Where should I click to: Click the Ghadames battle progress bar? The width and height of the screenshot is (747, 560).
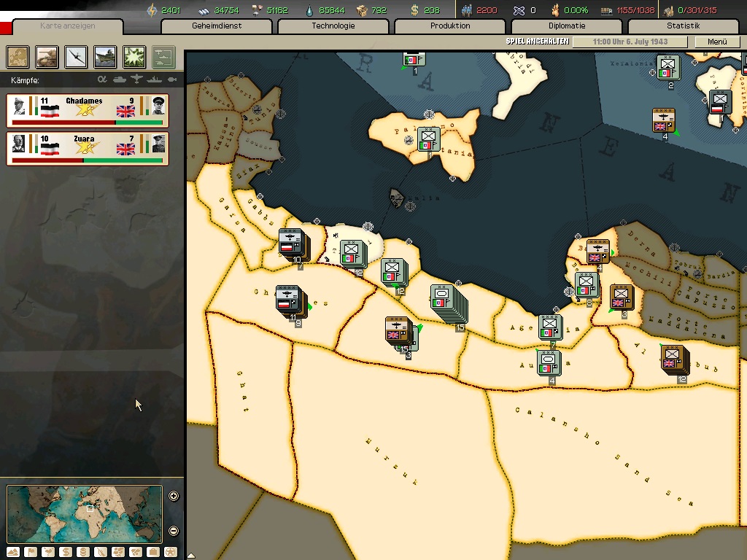click(x=88, y=122)
